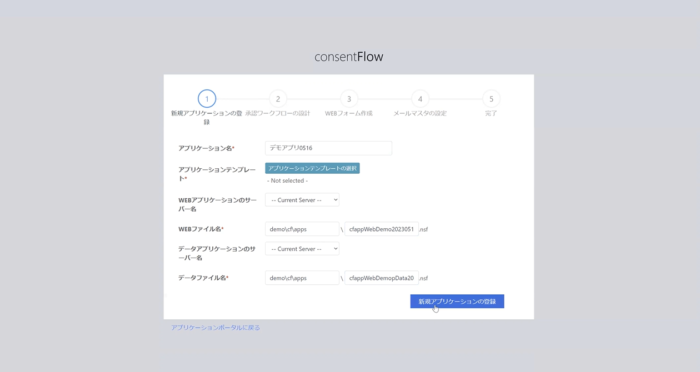Image resolution: width=700 pixels, height=372 pixels.
Task: Click step 2 circle in wizard
Action: tap(278, 99)
